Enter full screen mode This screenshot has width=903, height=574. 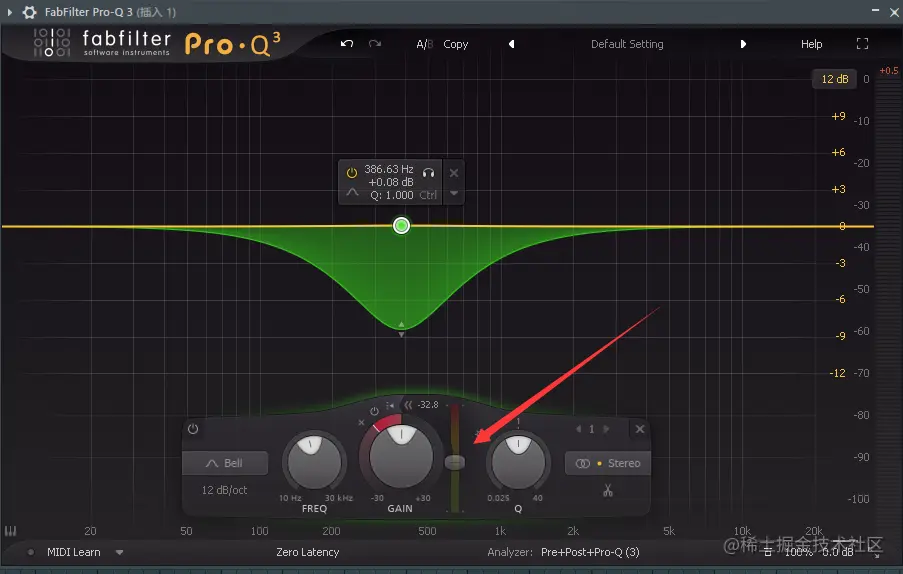[862, 44]
